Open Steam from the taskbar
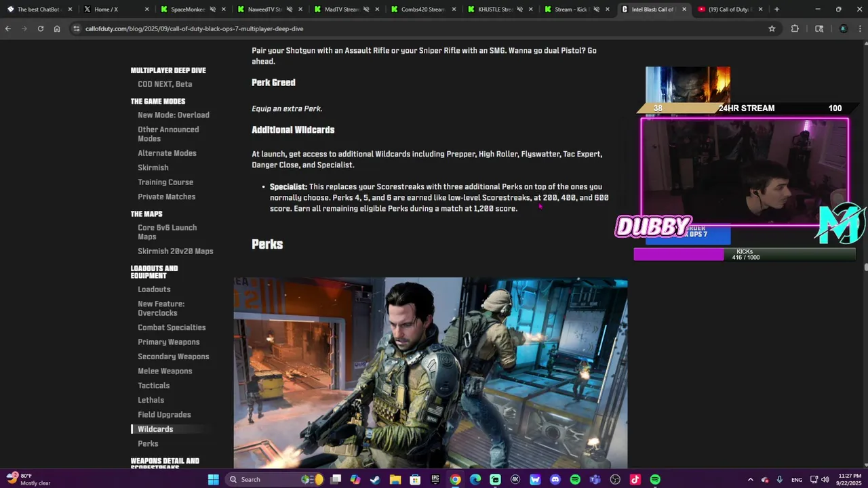 pyautogui.click(x=375, y=479)
